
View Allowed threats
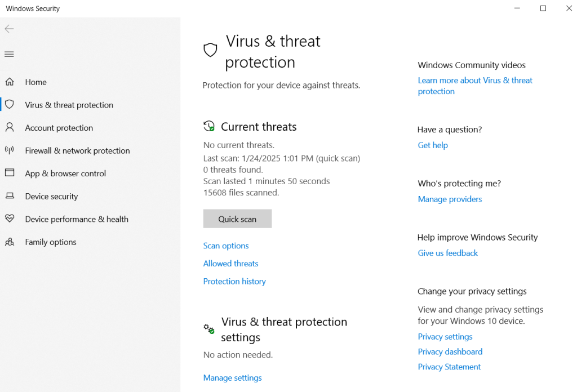(x=230, y=264)
